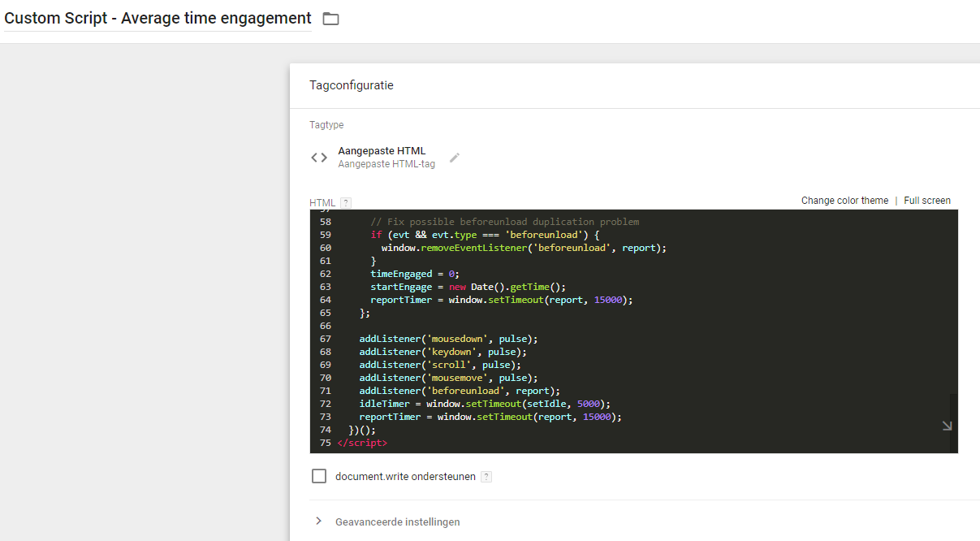The height and width of the screenshot is (541, 980).
Task: Place cursor on the timeEngaged = 0 line
Action: [x=414, y=274]
